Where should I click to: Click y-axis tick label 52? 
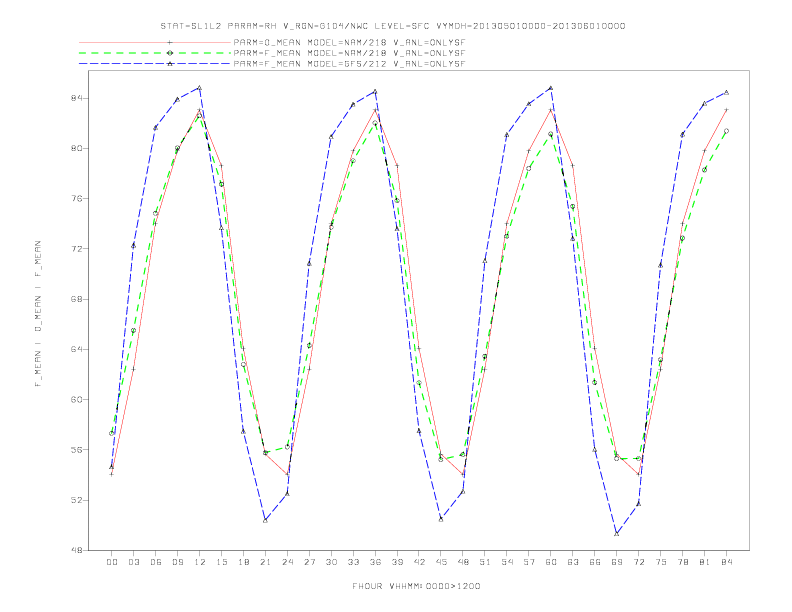coord(76,500)
